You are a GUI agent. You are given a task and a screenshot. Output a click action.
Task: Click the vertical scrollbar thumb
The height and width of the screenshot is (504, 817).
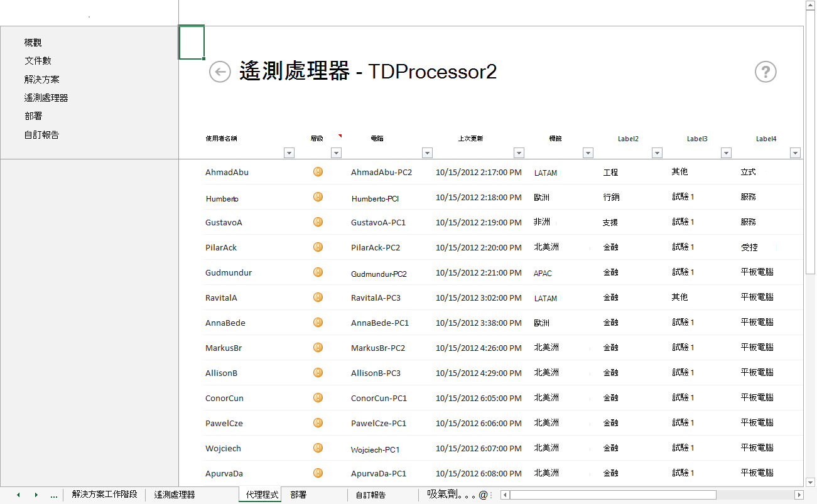click(x=810, y=141)
